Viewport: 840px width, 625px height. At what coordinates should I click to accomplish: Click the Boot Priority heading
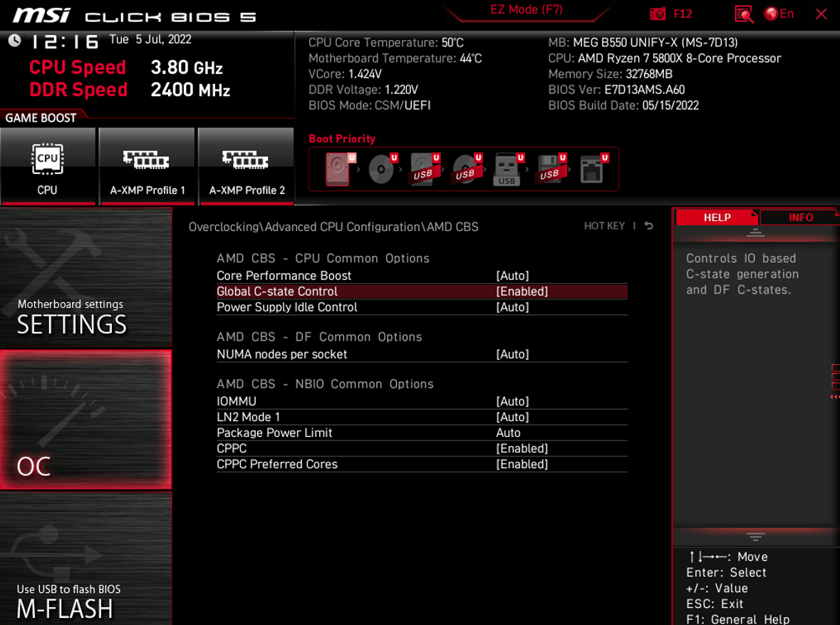[342, 139]
